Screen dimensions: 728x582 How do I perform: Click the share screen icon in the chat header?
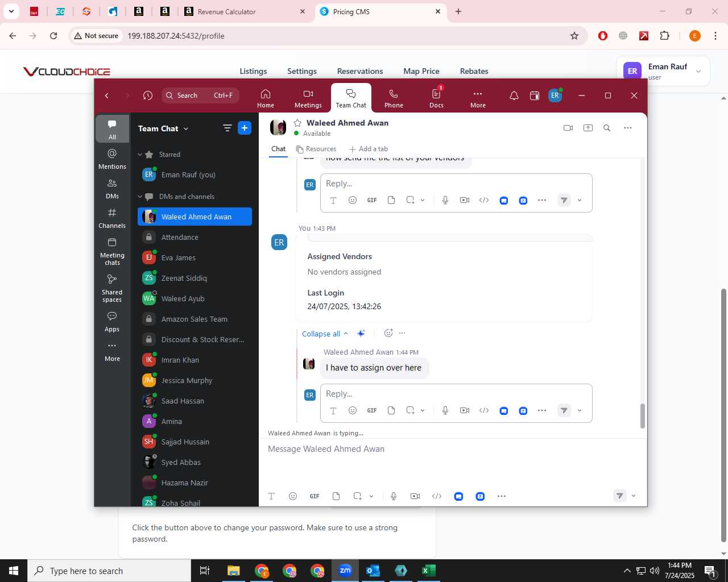pyautogui.click(x=588, y=128)
